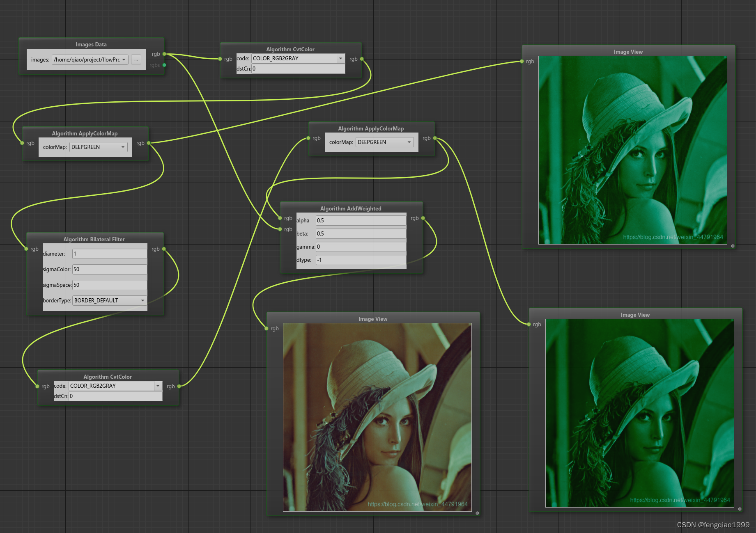Click the rgb output port of the center ApplyColorMap
This screenshot has width=756, height=533.
(435, 138)
